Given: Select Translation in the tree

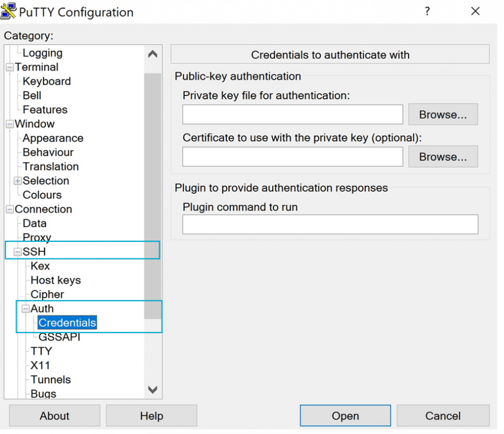Looking at the screenshot, I should tap(51, 166).
